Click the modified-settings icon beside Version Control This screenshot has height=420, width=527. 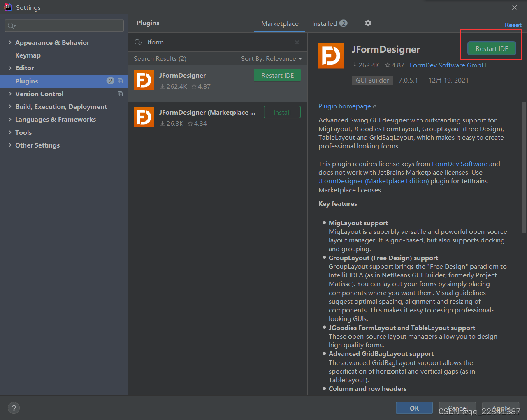120,94
